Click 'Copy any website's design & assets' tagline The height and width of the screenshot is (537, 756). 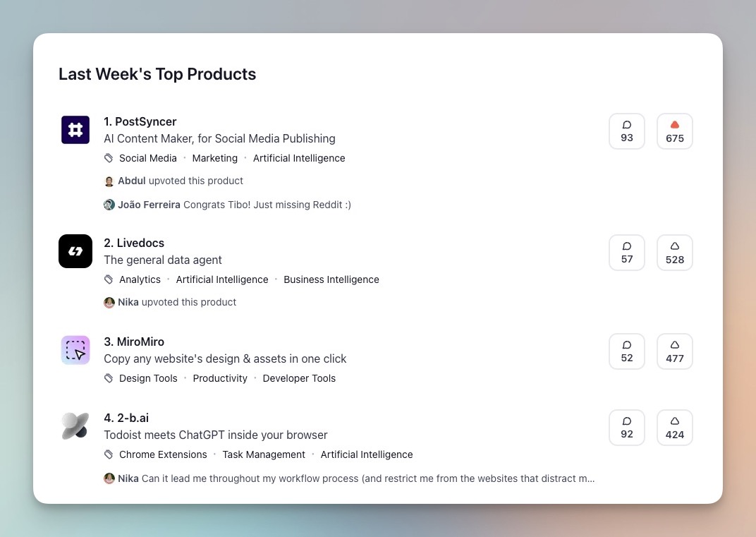point(225,359)
